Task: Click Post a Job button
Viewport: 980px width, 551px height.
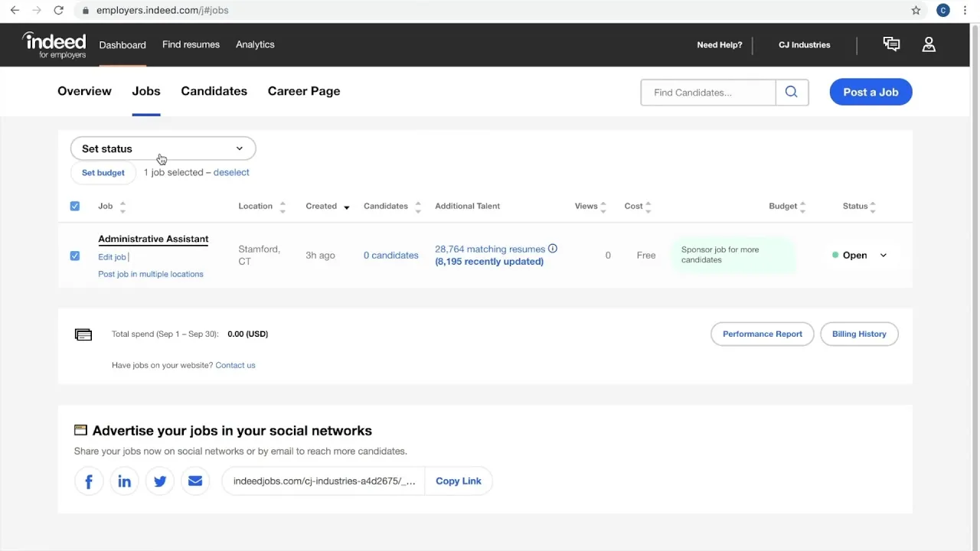Action: pyautogui.click(x=871, y=92)
